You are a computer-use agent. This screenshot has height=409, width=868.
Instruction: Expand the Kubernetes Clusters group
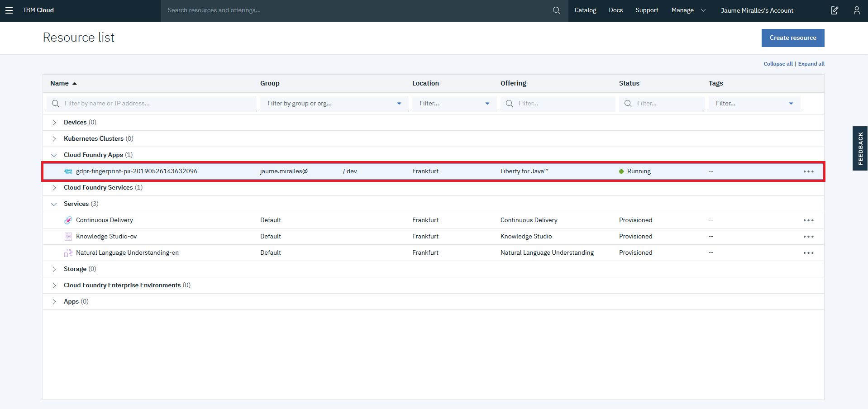54,139
